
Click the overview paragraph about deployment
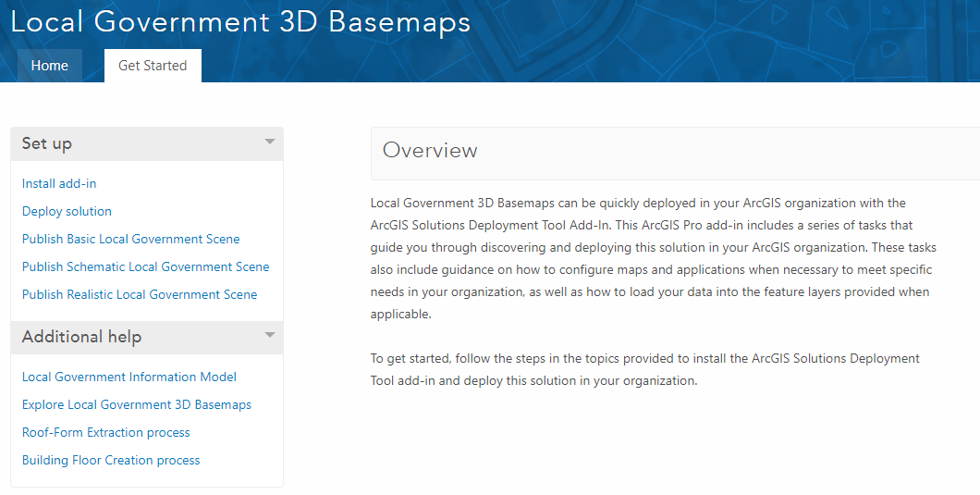coord(653,258)
